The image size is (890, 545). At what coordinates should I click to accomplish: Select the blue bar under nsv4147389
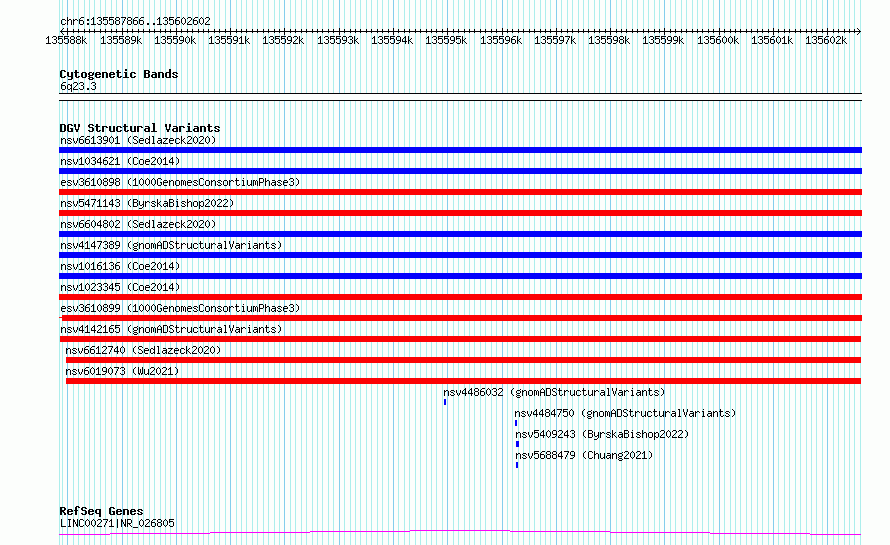coord(460,255)
